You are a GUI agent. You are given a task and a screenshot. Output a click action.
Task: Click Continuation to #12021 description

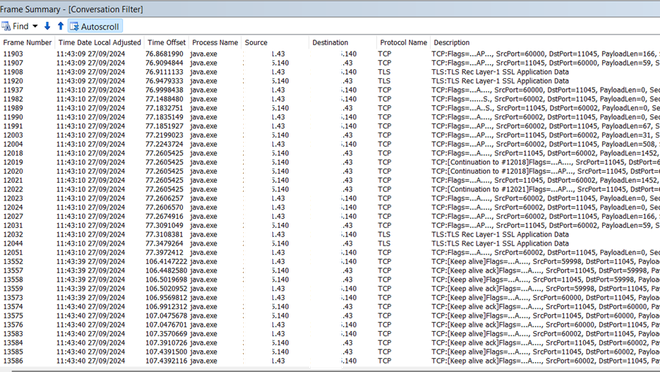(546, 189)
